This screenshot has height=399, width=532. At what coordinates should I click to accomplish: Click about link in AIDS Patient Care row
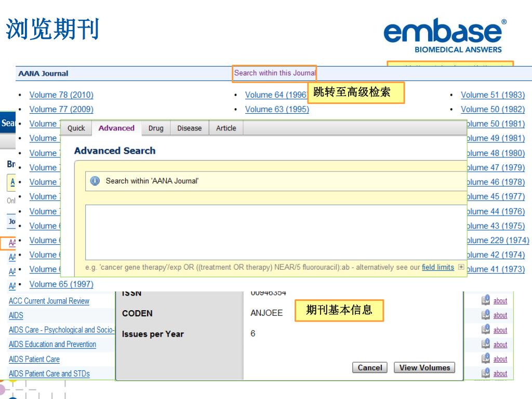pos(500,359)
